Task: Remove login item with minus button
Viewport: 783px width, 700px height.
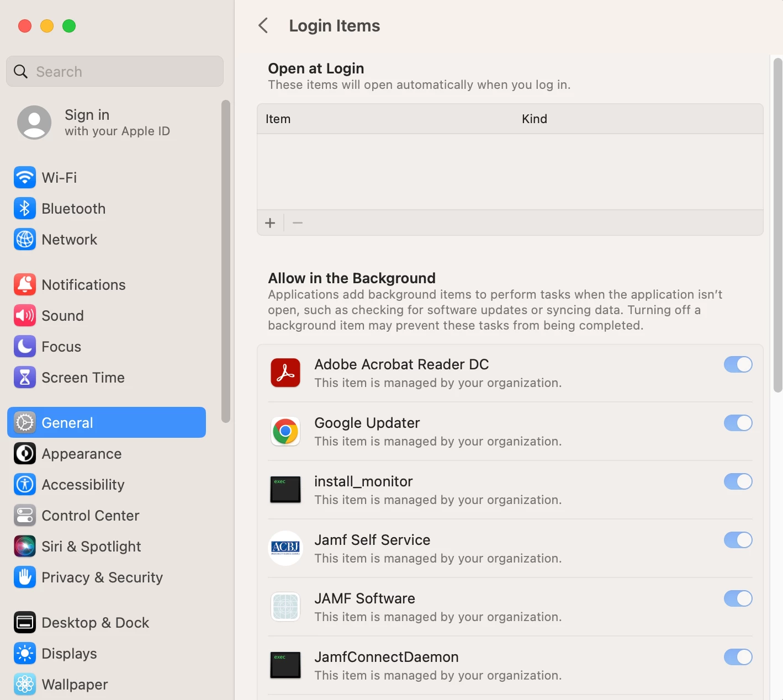Action: [x=298, y=223]
